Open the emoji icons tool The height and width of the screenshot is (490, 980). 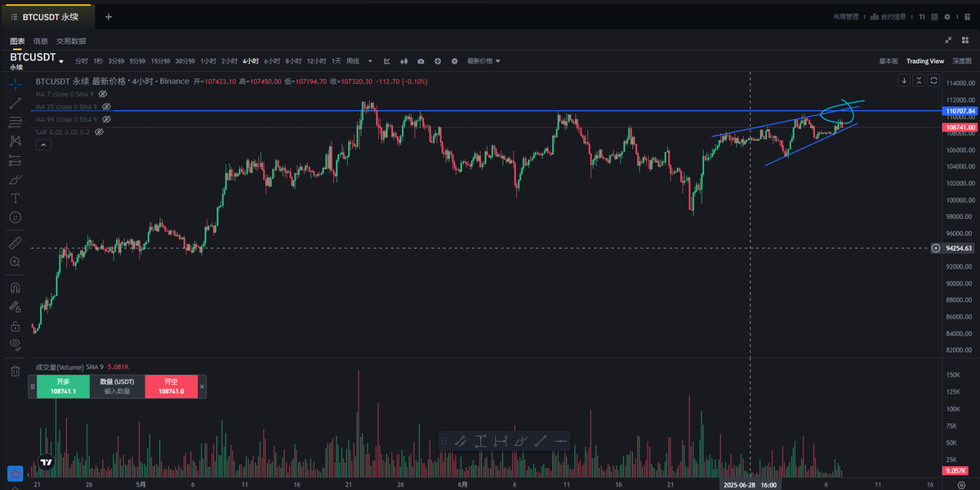click(x=15, y=217)
